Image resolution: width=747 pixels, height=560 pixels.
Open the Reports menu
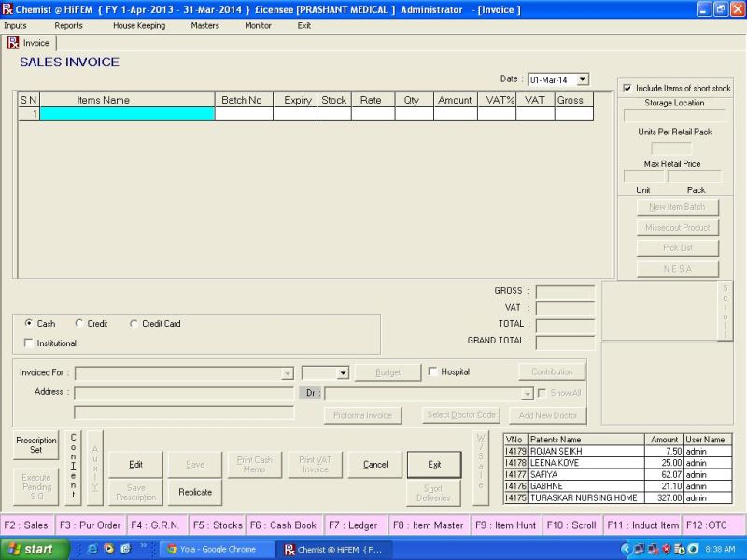[x=68, y=26]
